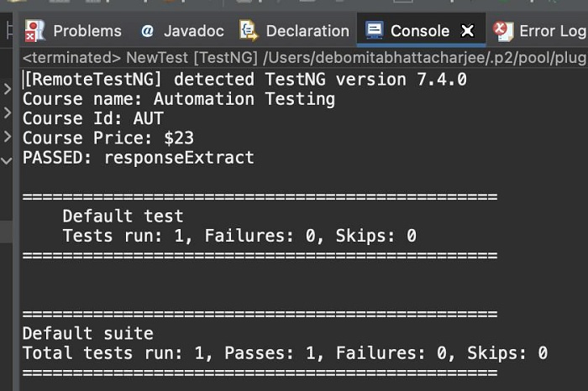Click the Error Log tab icon

click(x=502, y=31)
